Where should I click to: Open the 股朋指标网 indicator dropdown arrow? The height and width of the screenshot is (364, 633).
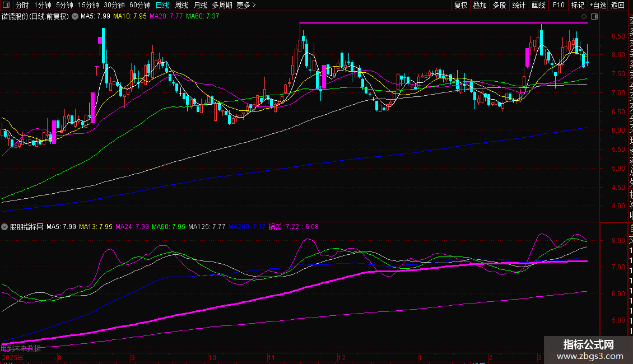click(x=5, y=227)
